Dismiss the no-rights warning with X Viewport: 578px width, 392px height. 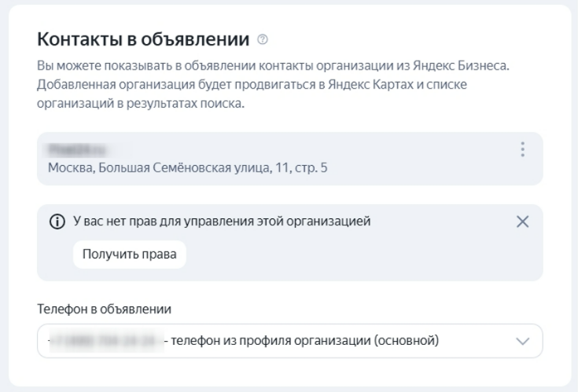pos(522,222)
